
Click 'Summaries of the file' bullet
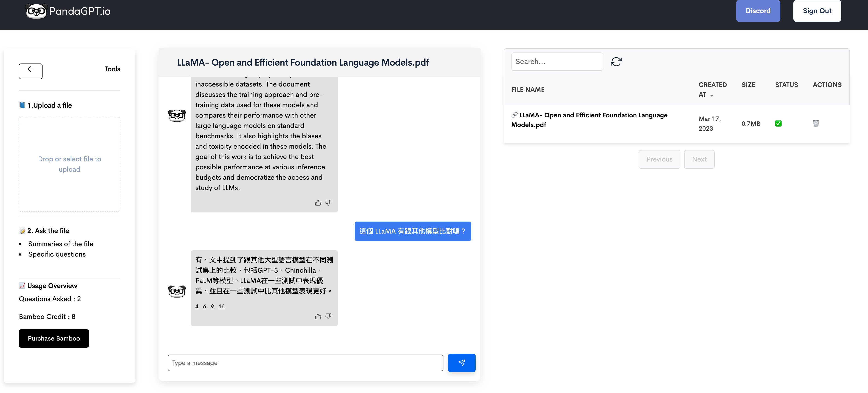point(61,244)
